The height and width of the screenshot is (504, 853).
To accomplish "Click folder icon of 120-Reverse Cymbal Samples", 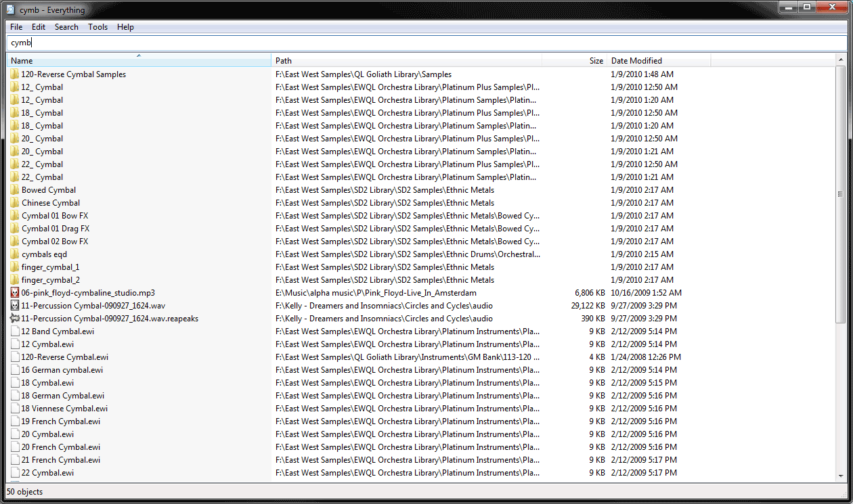I will click(15, 74).
